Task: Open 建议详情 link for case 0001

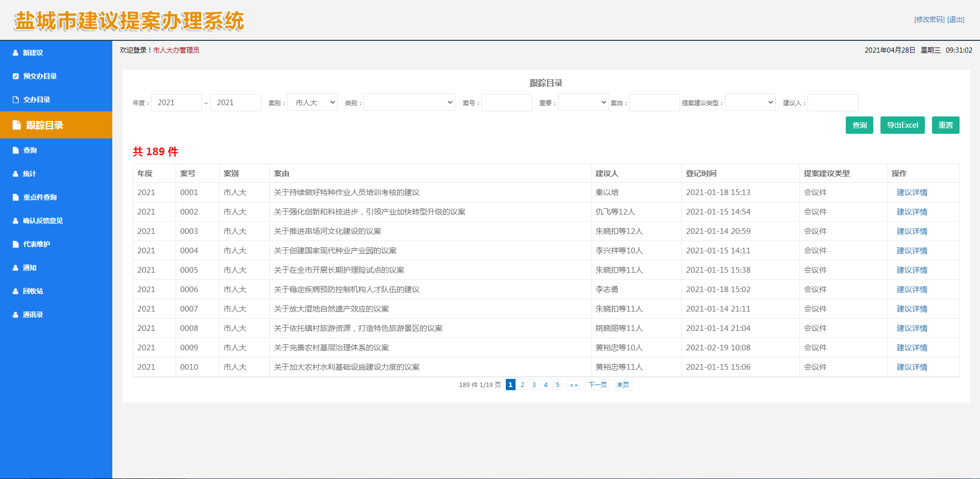Action: click(912, 193)
